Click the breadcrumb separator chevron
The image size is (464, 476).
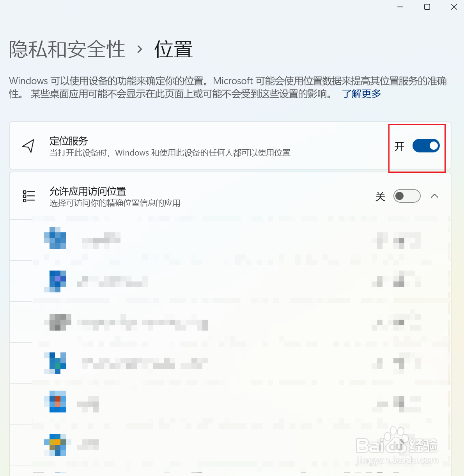140,50
